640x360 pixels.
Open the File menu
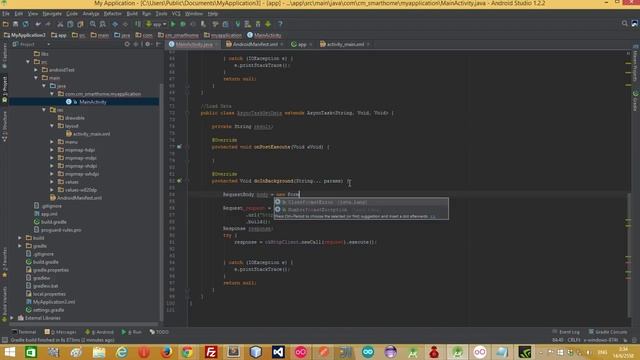point(6,13)
